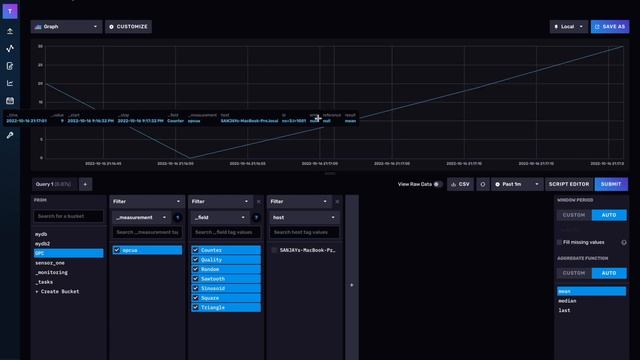Uncheck the Random field checkbox
The height and width of the screenshot is (360, 640).
pyautogui.click(x=196, y=269)
